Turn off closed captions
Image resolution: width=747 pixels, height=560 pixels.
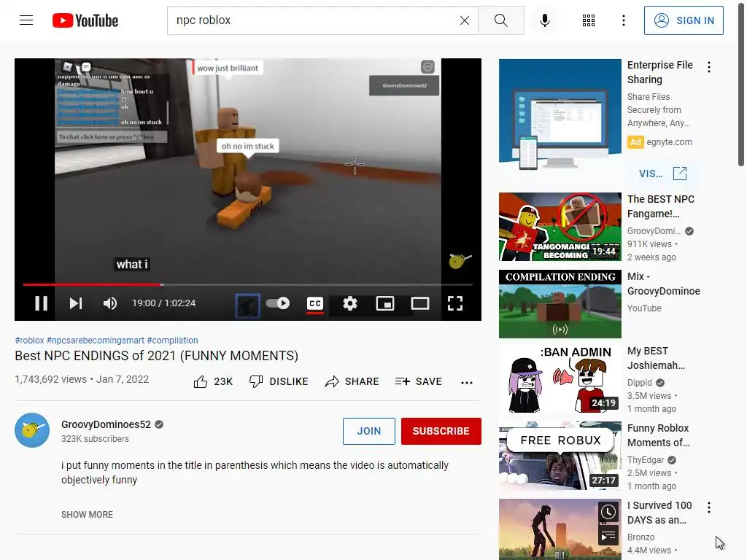click(x=315, y=303)
